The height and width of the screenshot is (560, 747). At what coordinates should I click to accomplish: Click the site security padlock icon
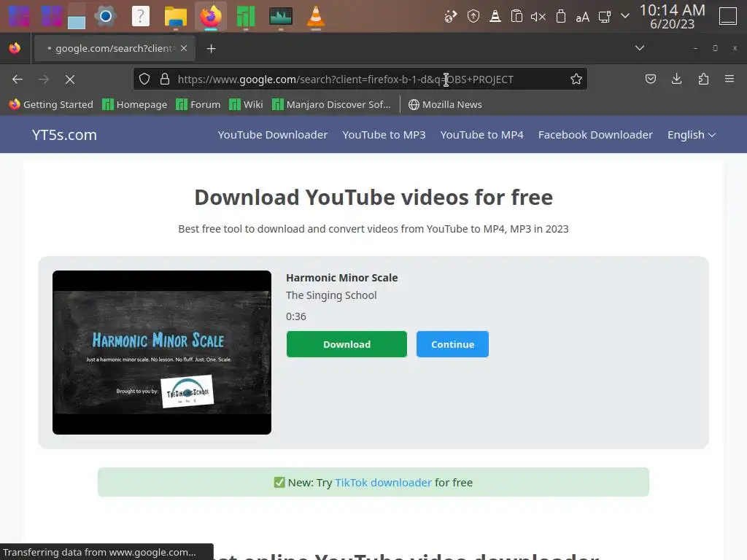165,79
